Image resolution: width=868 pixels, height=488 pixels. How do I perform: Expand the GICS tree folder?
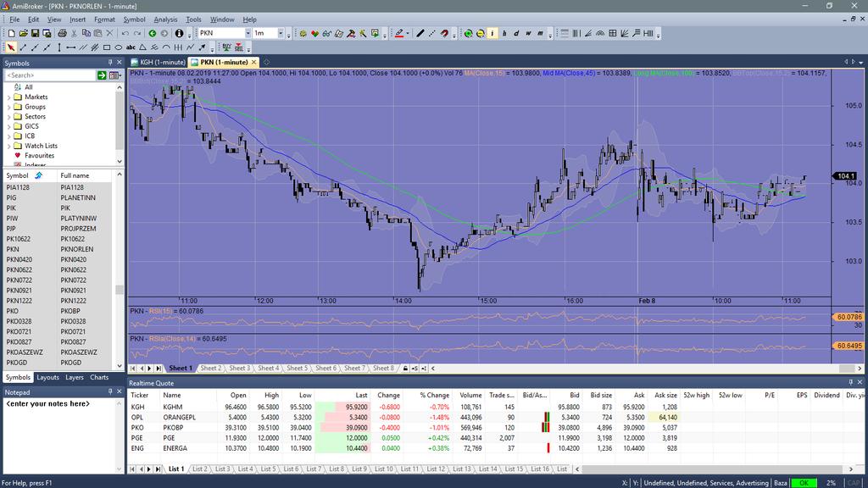coord(8,127)
